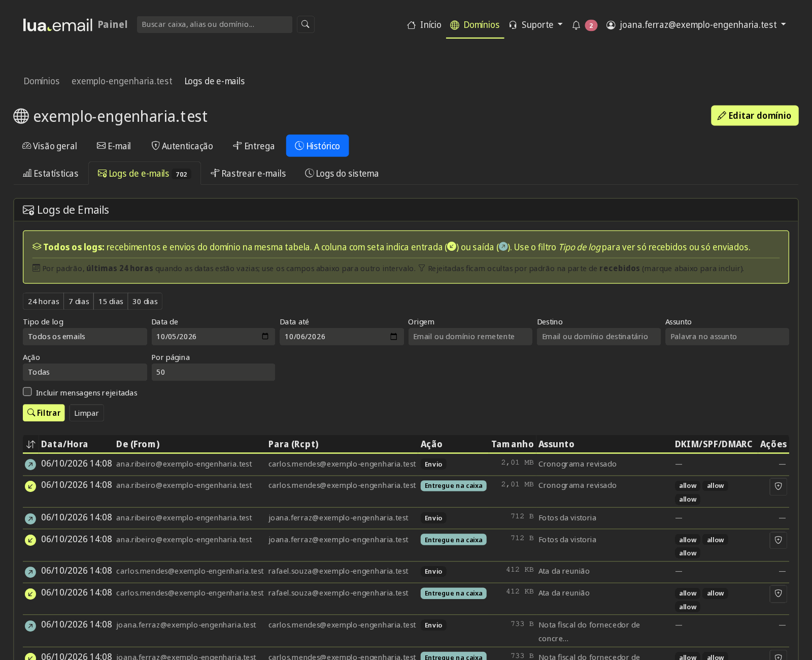Click outgoing arrow icon of Fotos da vistoria Envio row

pyautogui.click(x=30, y=518)
